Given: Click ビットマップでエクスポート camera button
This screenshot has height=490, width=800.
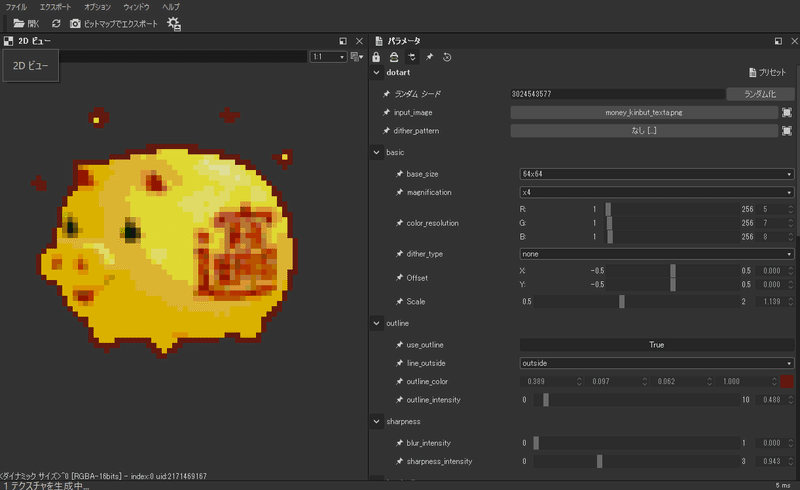Looking at the screenshot, I should point(114,23).
